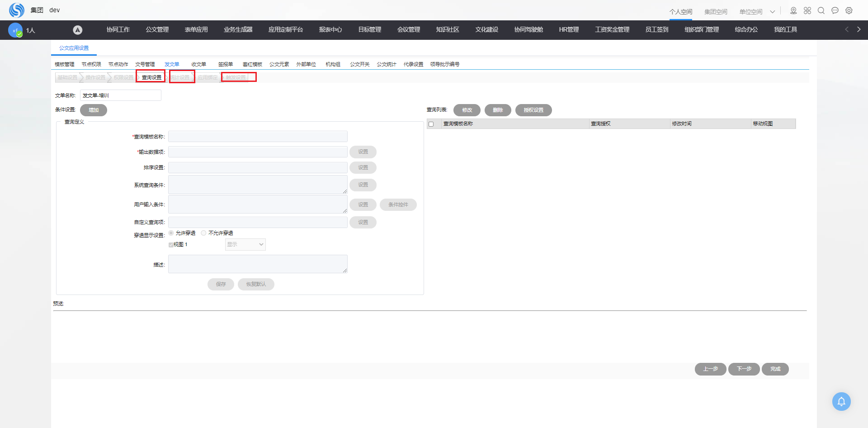Open the location pin person icon
The width and height of the screenshot is (868, 428).
tap(793, 10)
